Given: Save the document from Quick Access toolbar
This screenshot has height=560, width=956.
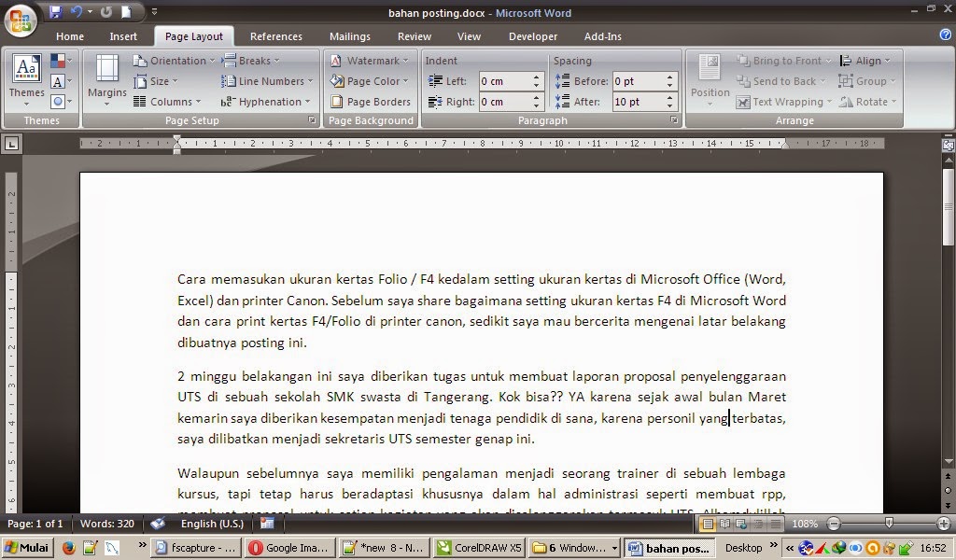Looking at the screenshot, I should [56, 11].
